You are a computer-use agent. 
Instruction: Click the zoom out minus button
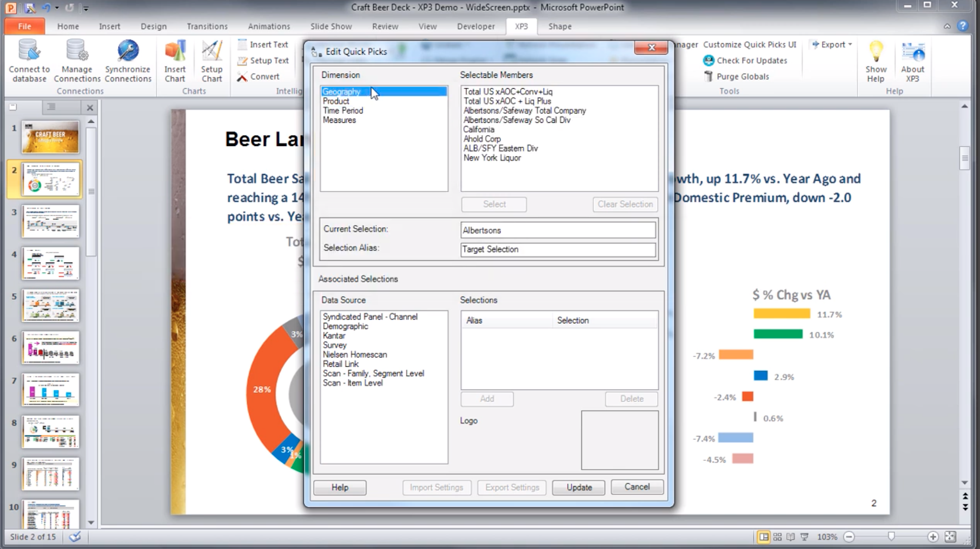(x=849, y=537)
